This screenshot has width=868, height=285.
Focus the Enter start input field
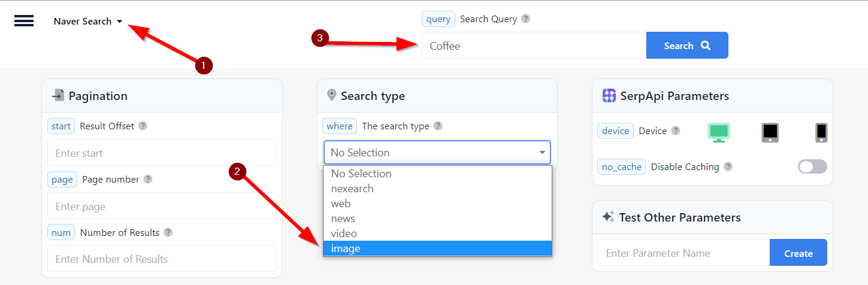tap(162, 153)
